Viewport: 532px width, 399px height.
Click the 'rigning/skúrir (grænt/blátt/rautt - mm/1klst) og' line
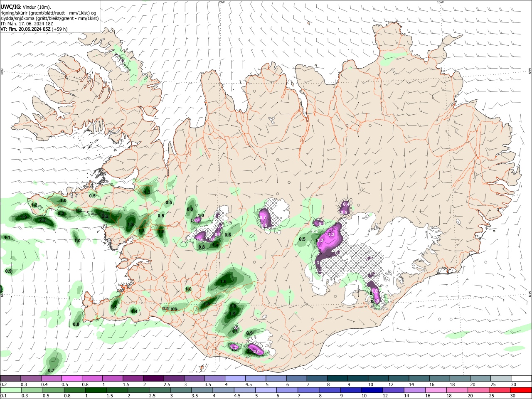48,13
